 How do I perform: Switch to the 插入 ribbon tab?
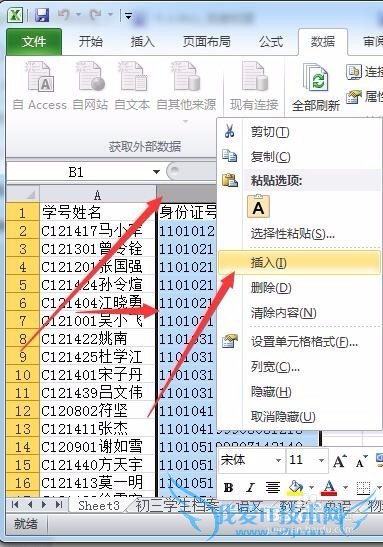point(142,42)
